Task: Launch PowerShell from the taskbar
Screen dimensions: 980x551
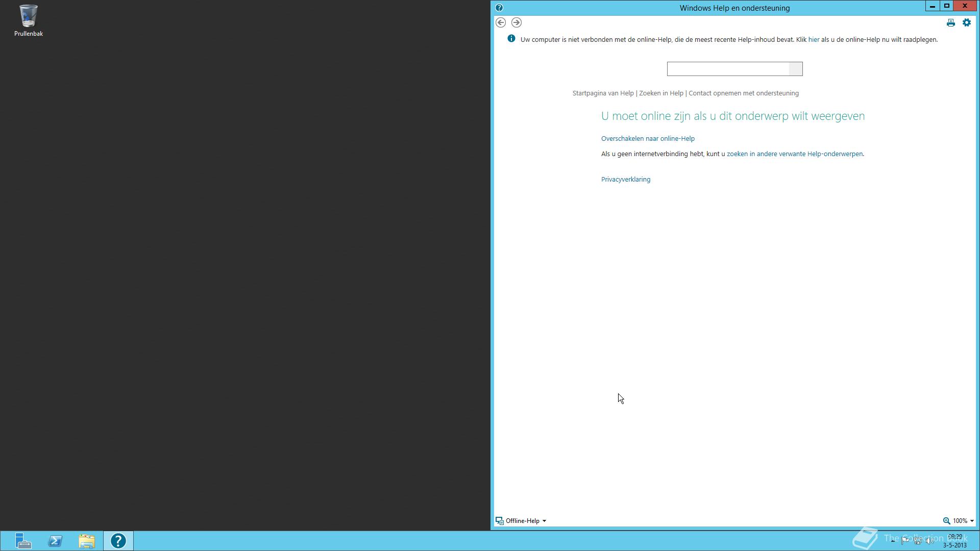Action: click(55, 541)
